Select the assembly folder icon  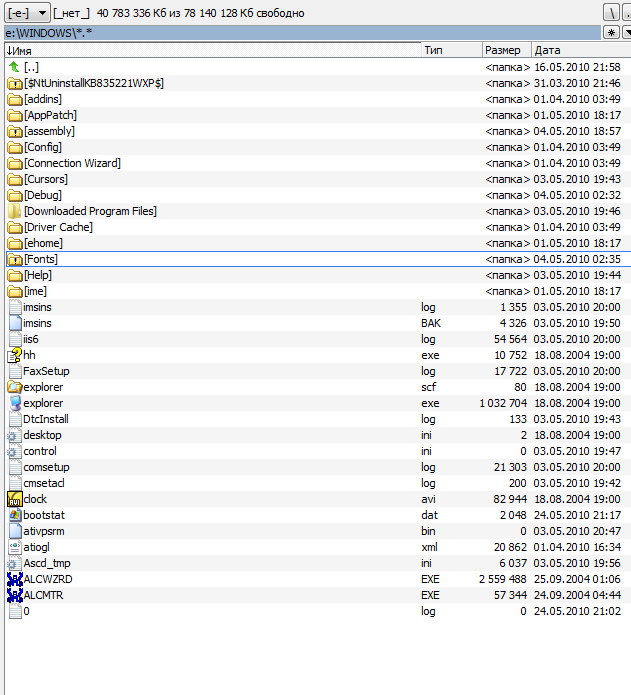coord(15,131)
